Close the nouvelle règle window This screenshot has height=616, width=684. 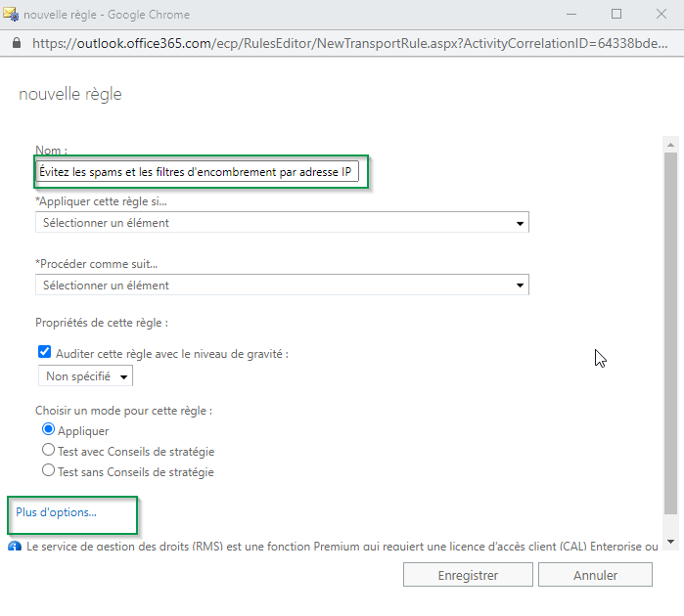pyautogui.click(x=661, y=15)
